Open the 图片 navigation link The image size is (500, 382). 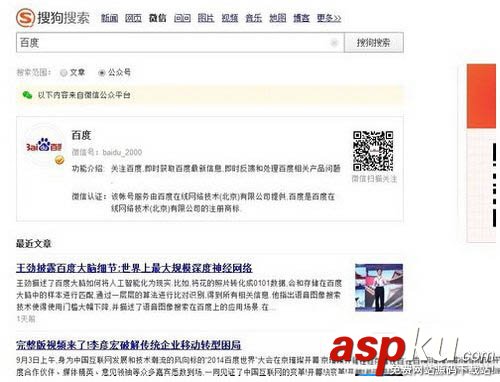206,18
